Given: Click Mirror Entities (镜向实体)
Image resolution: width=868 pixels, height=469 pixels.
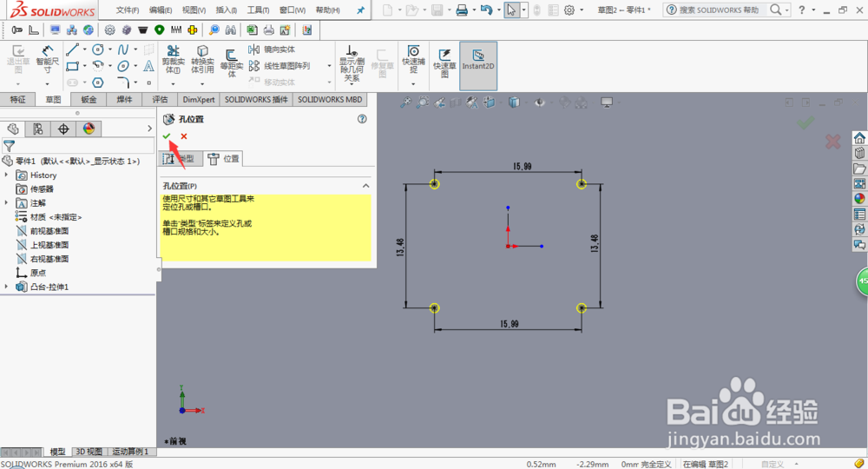Looking at the screenshot, I should click(272, 50).
